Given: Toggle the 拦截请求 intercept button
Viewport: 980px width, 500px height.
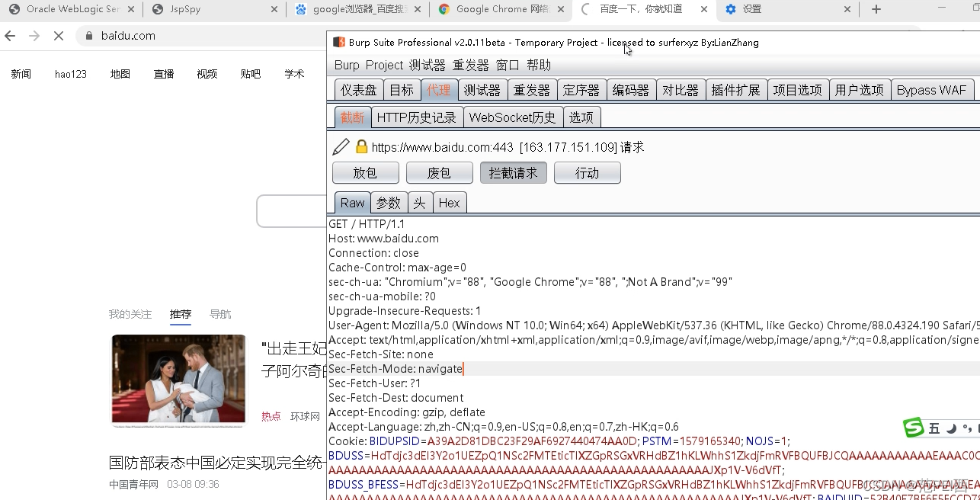Looking at the screenshot, I should point(514,173).
